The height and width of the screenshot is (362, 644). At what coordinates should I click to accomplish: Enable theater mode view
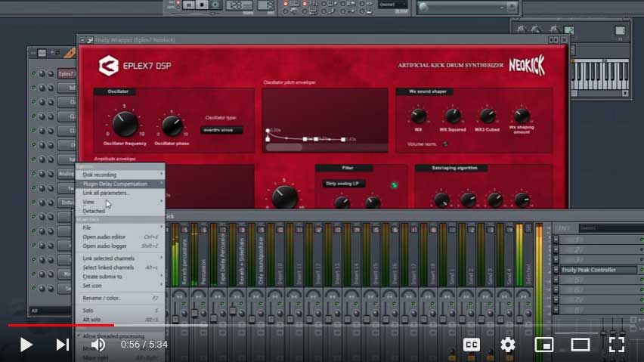pyautogui.click(x=580, y=345)
